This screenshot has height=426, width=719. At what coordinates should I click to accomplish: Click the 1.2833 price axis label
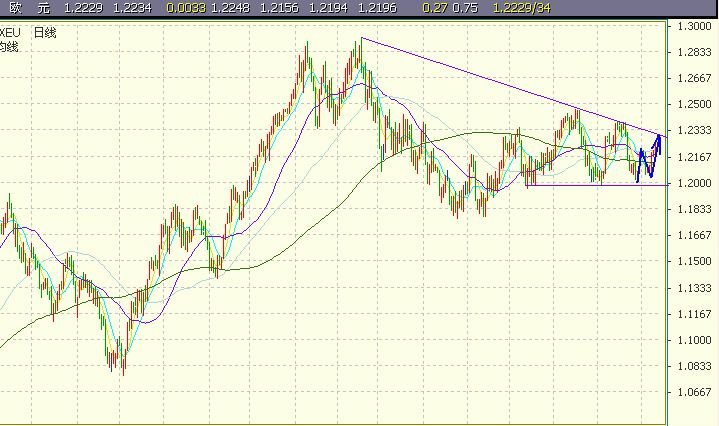click(x=694, y=52)
